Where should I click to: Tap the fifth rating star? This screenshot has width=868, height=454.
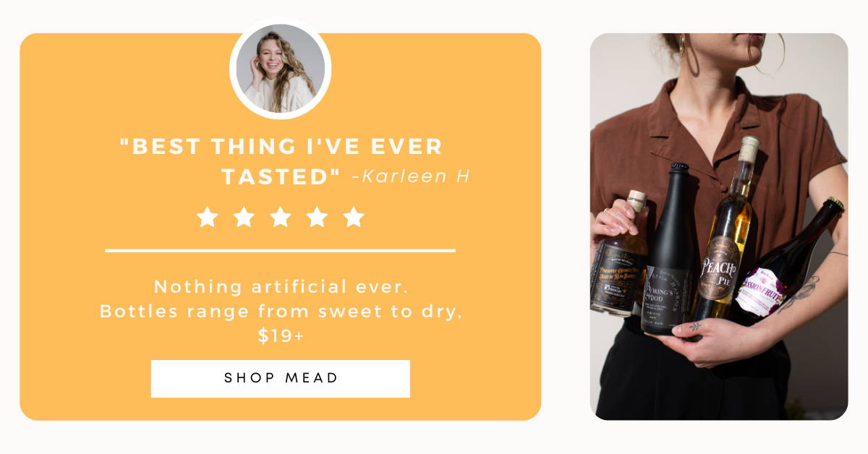[x=354, y=217]
